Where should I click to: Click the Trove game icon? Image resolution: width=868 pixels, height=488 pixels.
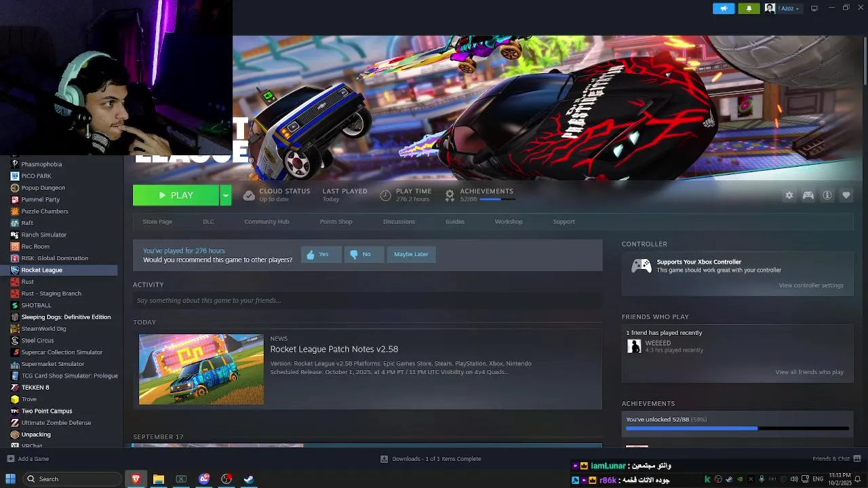click(15, 399)
